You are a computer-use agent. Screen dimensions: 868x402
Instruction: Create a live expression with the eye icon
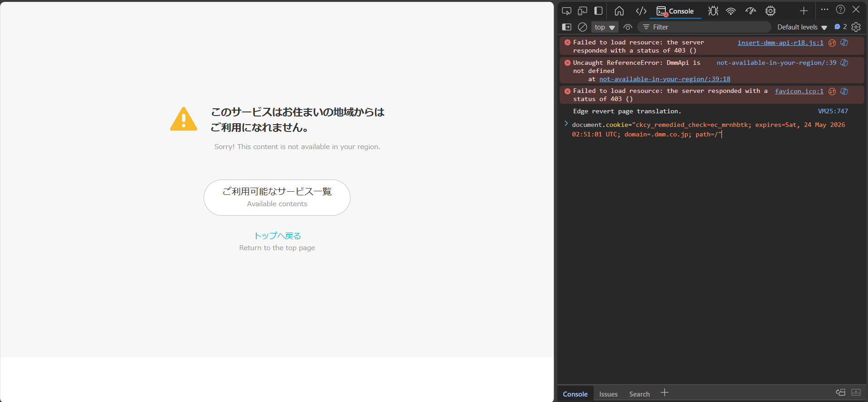628,27
